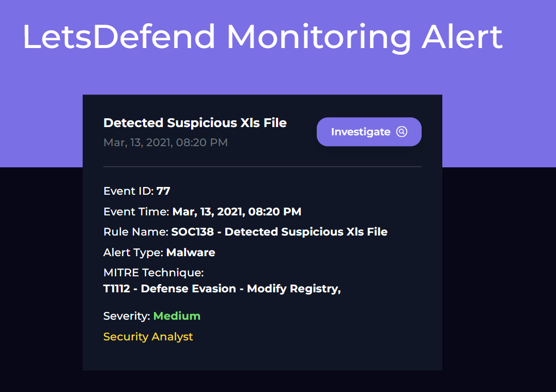Click the magnifier icon in Investigate button

401,132
